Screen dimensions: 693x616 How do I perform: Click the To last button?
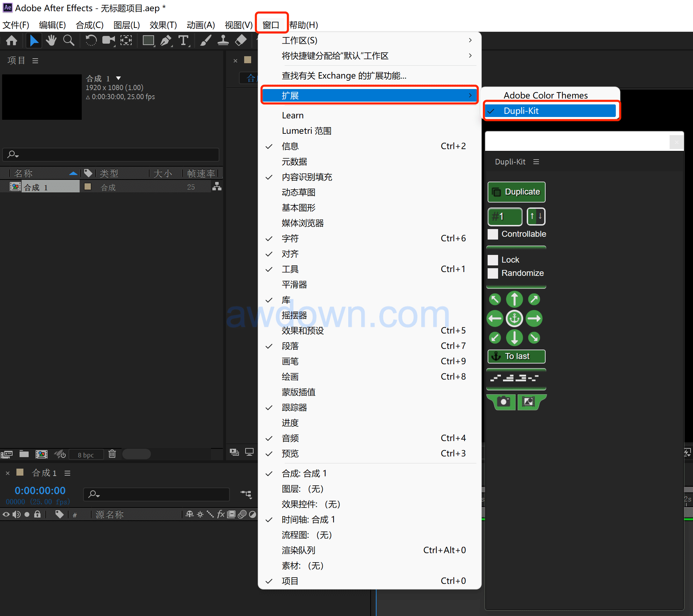pos(516,356)
